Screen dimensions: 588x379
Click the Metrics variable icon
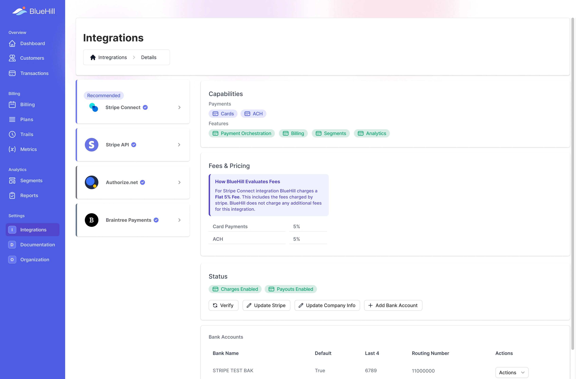click(12, 149)
